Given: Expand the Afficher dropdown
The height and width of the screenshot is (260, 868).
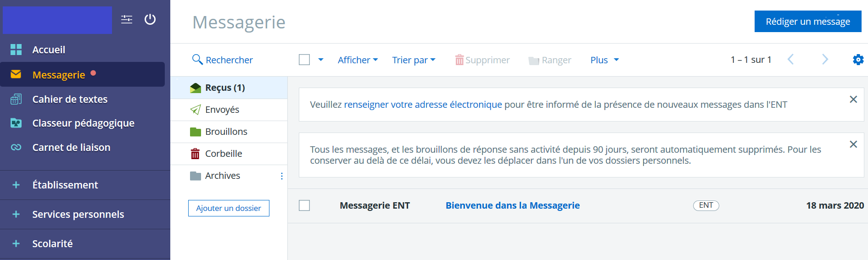Looking at the screenshot, I should coord(358,60).
